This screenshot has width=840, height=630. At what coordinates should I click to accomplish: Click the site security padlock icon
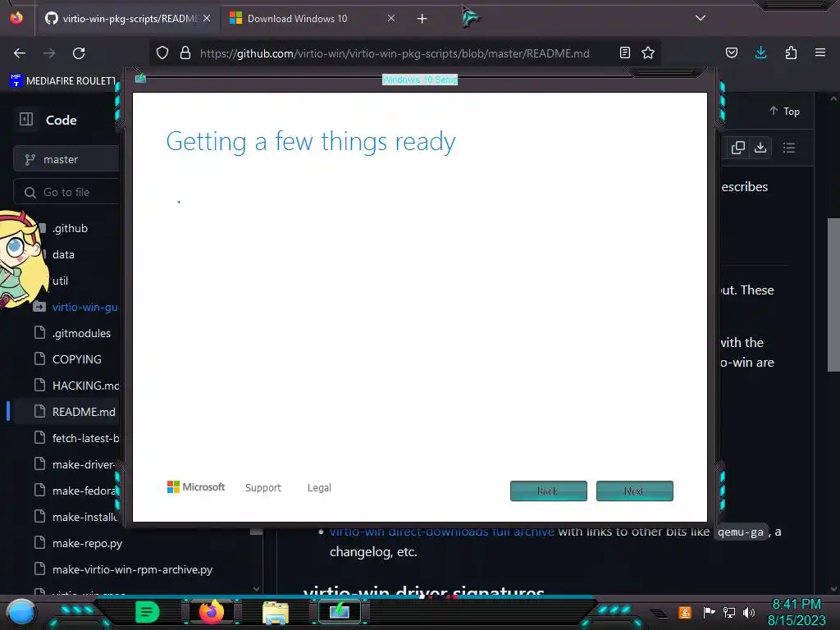(x=185, y=53)
